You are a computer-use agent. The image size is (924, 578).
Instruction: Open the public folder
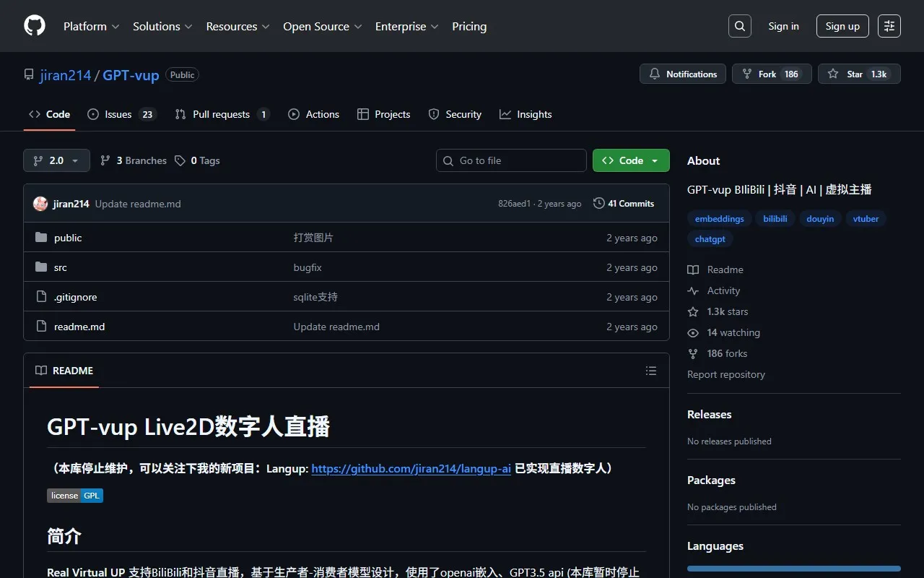pos(68,238)
